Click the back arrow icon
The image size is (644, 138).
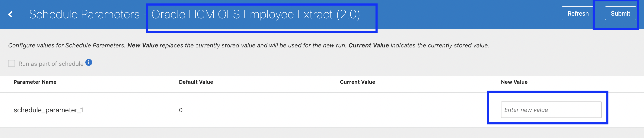coord(10,14)
